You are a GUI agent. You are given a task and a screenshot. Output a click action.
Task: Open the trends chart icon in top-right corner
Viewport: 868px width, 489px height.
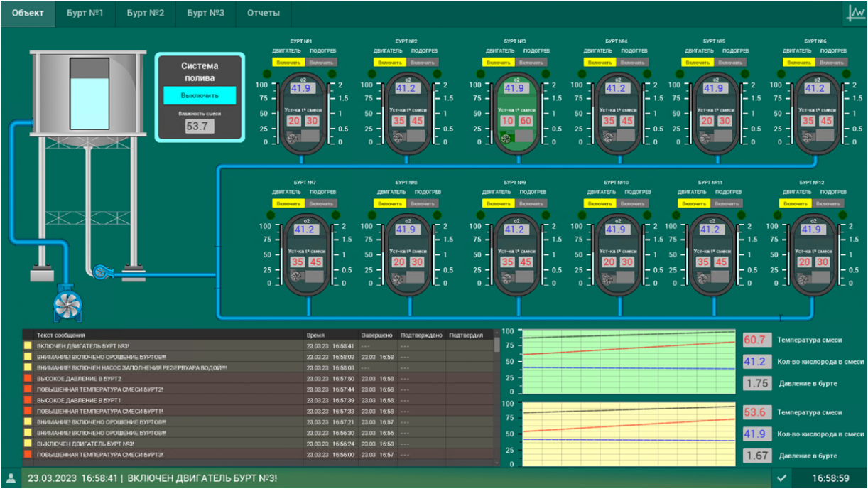(x=855, y=13)
